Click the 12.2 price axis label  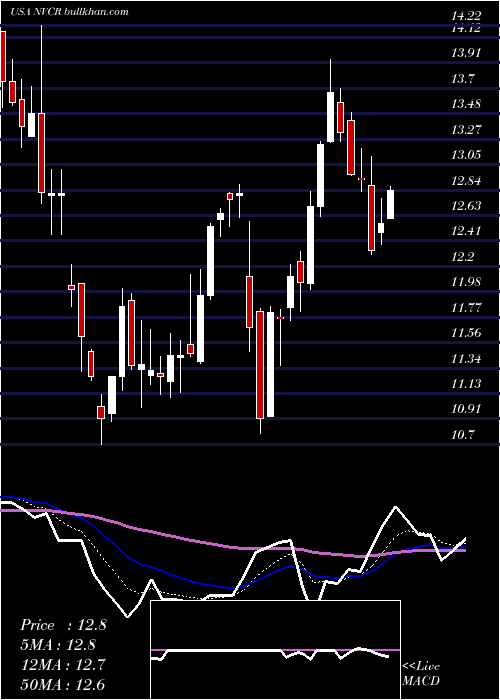tap(463, 256)
